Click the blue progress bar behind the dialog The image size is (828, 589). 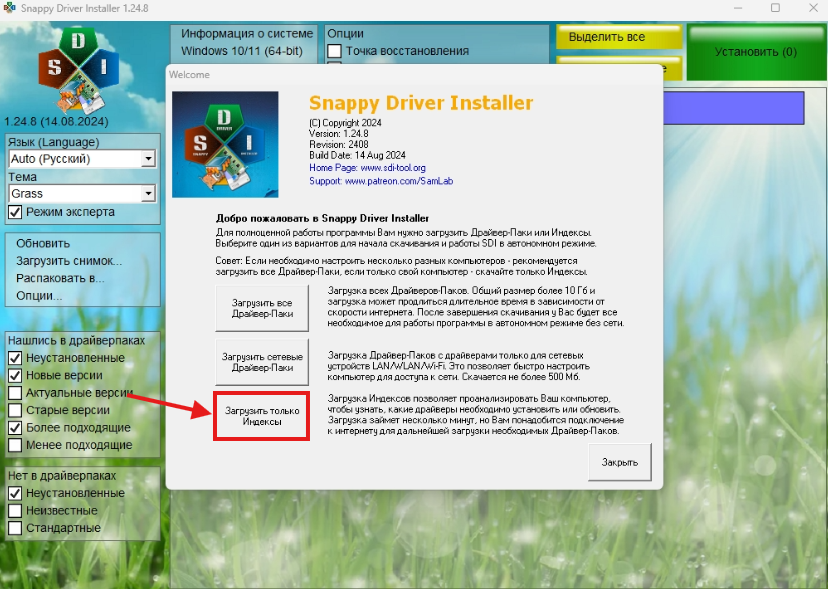pos(734,108)
